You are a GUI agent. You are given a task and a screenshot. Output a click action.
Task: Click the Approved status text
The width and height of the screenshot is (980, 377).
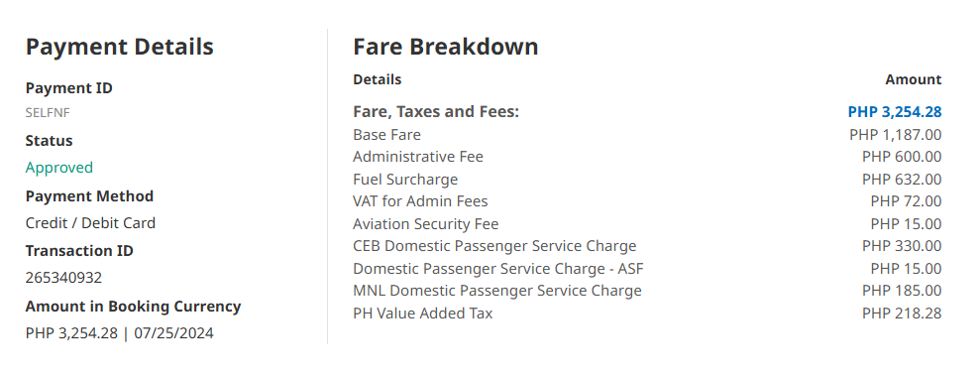pyautogui.click(x=59, y=168)
